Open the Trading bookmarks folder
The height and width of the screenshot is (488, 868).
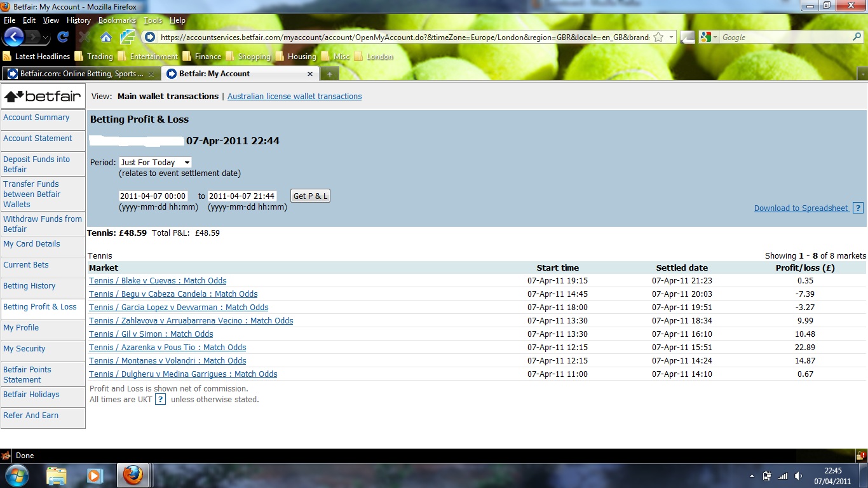93,57
